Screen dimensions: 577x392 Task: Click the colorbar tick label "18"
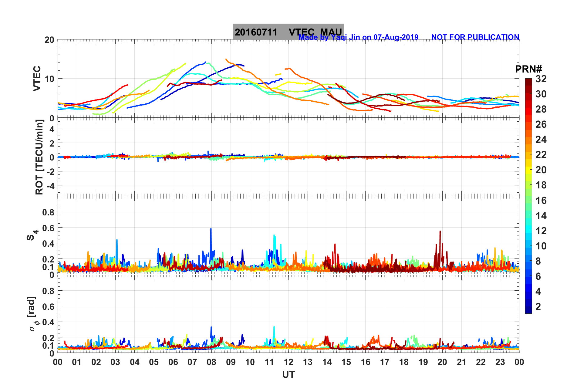pyautogui.click(x=541, y=185)
